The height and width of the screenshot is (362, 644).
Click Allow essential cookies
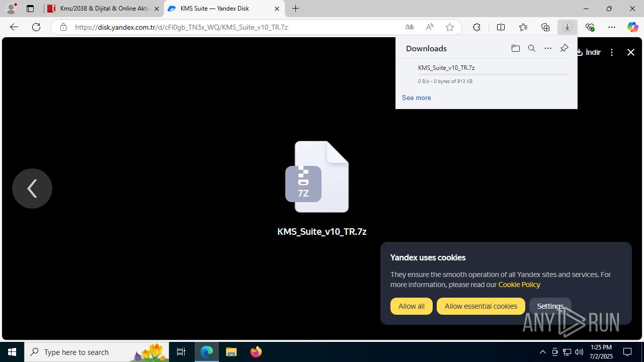click(x=481, y=306)
